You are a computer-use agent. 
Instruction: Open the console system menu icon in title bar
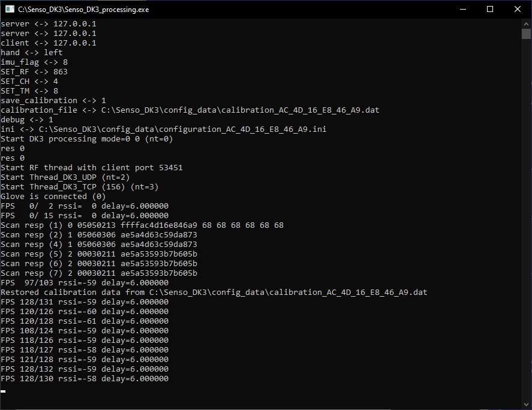point(9,9)
